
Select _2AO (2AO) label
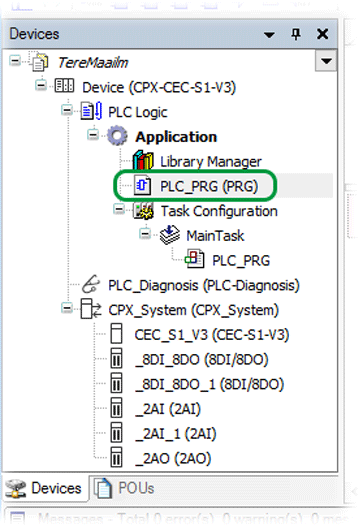(x=173, y=459)
